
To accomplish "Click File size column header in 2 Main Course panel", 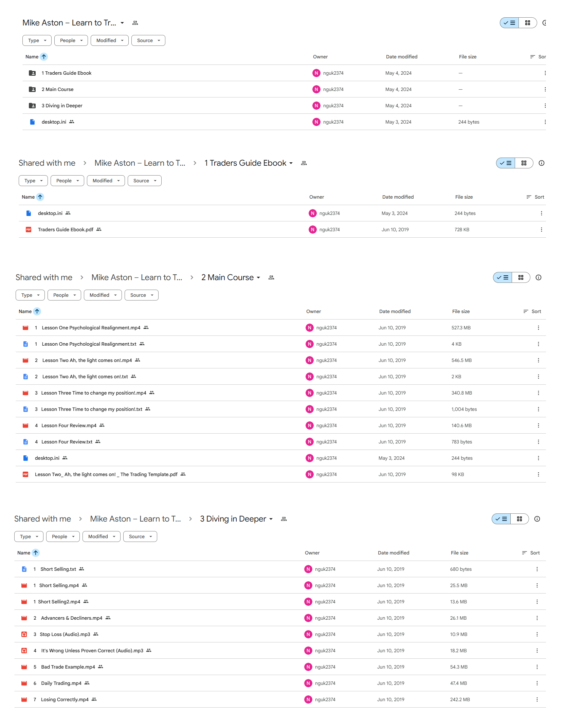I will click(x=461, y=311).
